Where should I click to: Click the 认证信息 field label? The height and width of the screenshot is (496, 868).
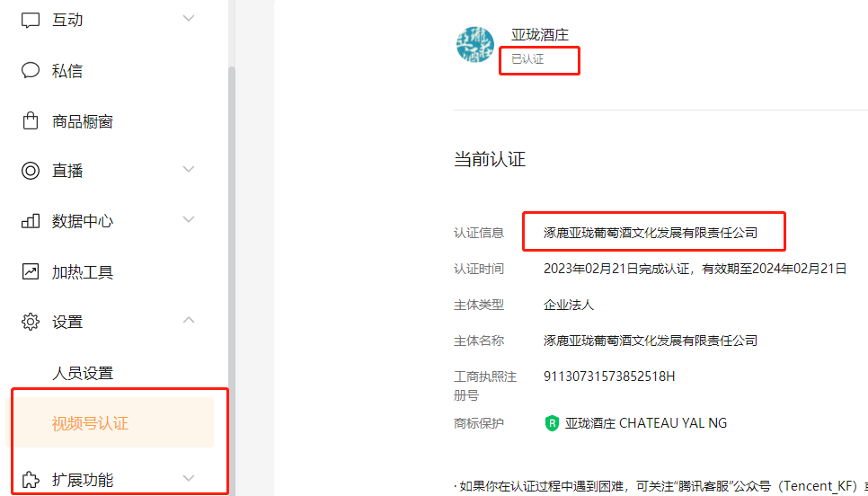pyautogui.click(x=479, y=233)
